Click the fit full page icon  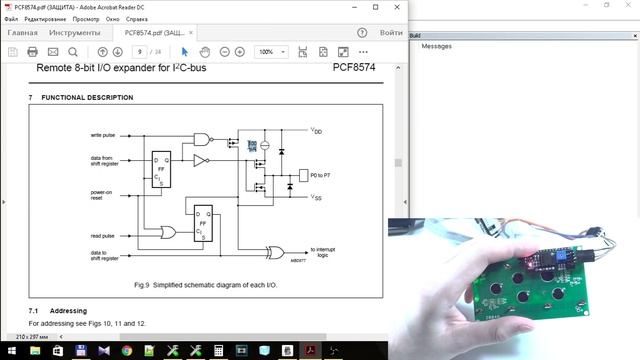[323, 52]
